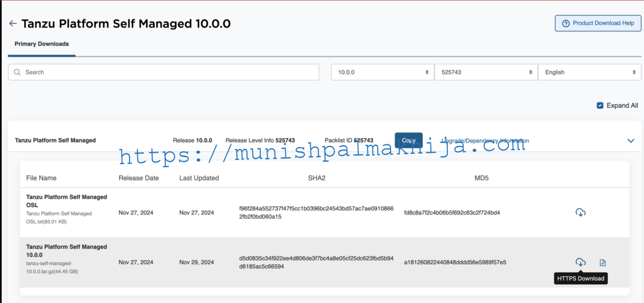Click the MD5 column header
Screen dimensions: 644x303
[x=481, y=178]
